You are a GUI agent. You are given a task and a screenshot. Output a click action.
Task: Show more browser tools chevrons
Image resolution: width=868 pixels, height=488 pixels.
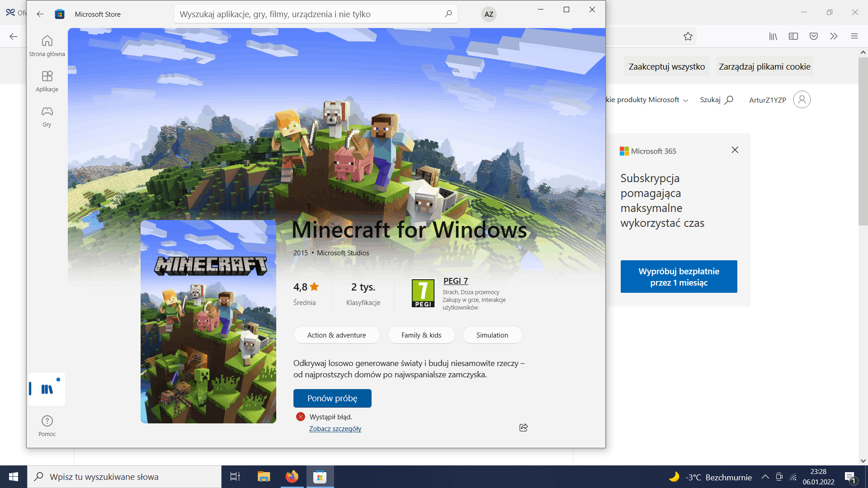click(x=834, y=36)
